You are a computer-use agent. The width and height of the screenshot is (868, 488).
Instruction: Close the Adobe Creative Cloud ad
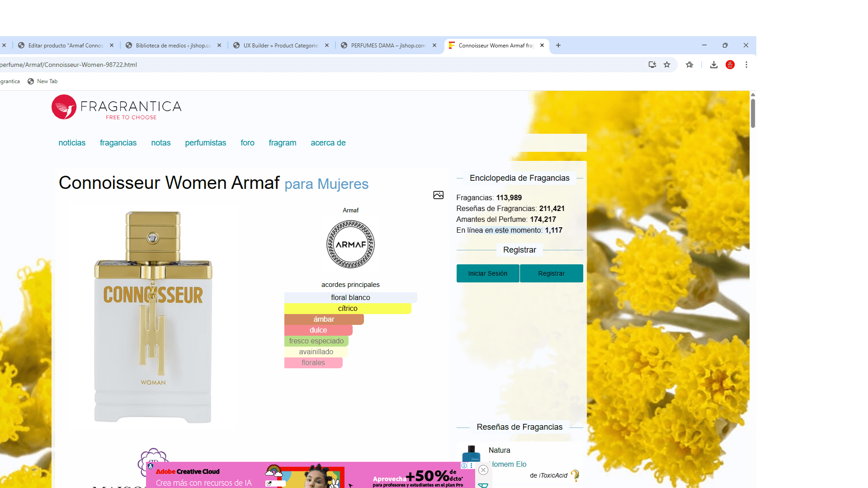tap(483, 470)
